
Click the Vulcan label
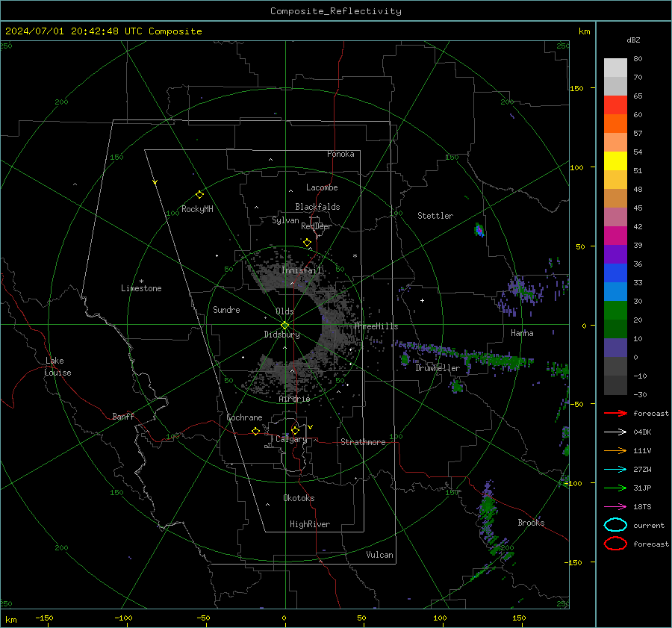(x=379, y=555)
